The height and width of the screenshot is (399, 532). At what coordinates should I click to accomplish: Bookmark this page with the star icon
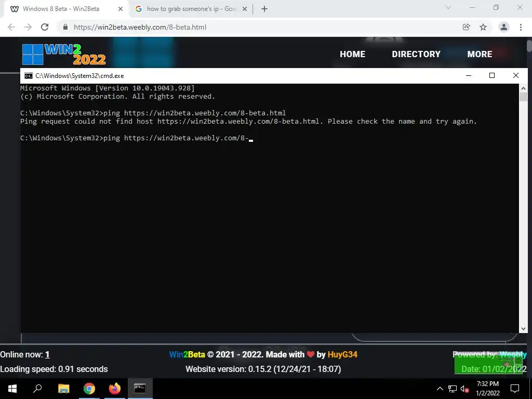483,27
